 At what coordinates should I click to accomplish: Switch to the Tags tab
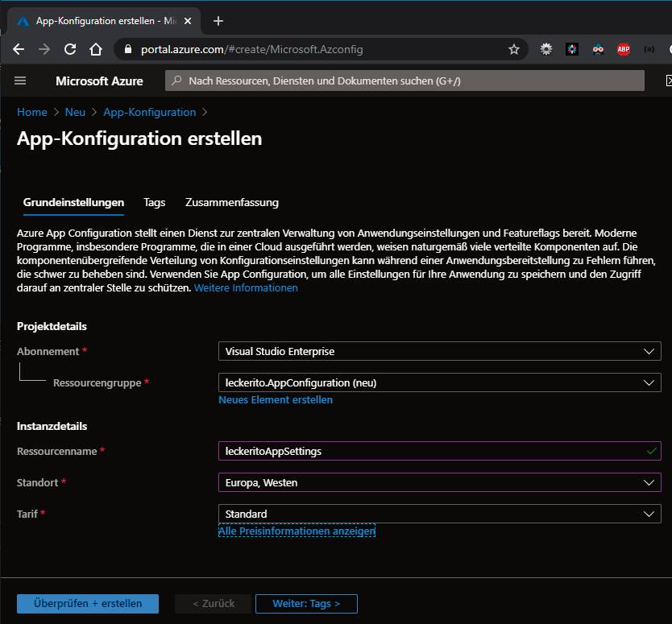154,203
